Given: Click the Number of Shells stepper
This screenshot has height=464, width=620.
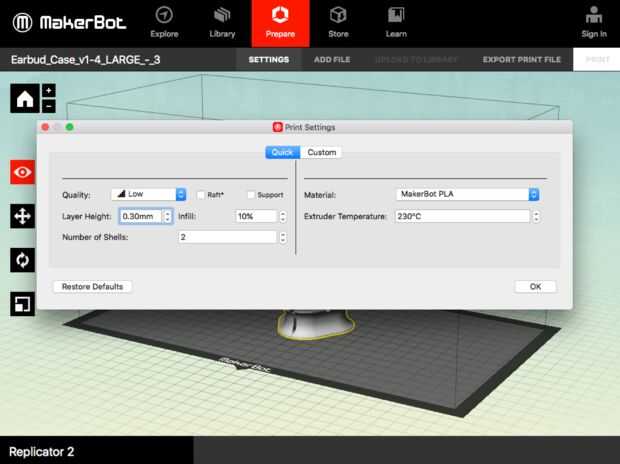Looking at the screenshot, I should coord(283,237).
